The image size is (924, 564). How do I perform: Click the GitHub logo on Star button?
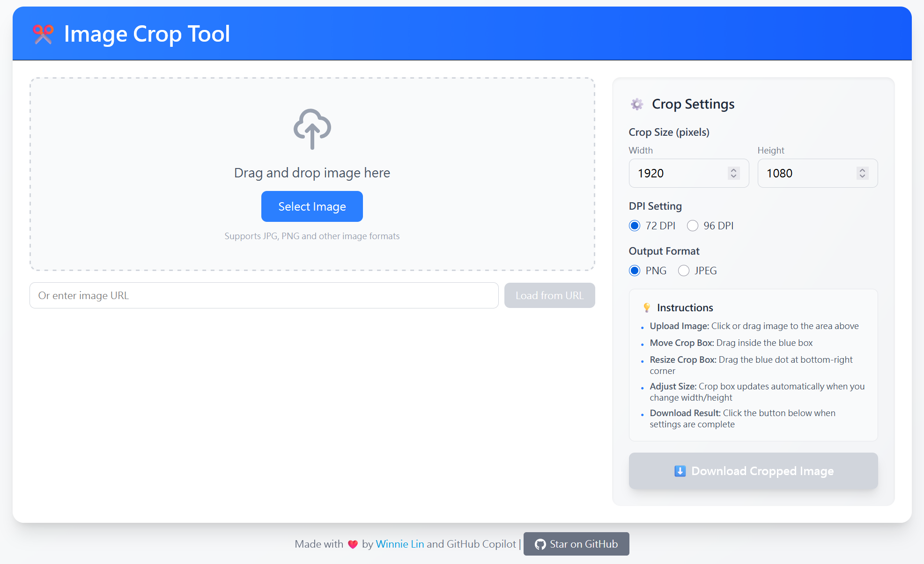pyautogui.click(x=540, y=544)
